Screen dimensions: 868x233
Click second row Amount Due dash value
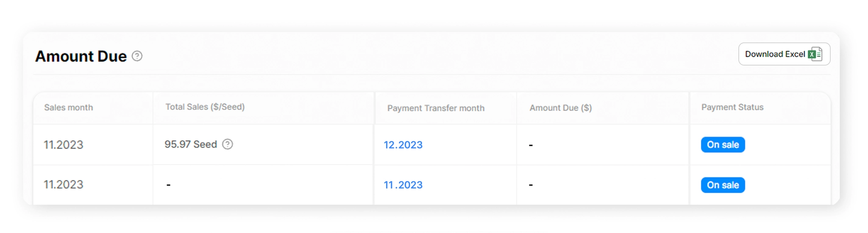click(531, 185)
